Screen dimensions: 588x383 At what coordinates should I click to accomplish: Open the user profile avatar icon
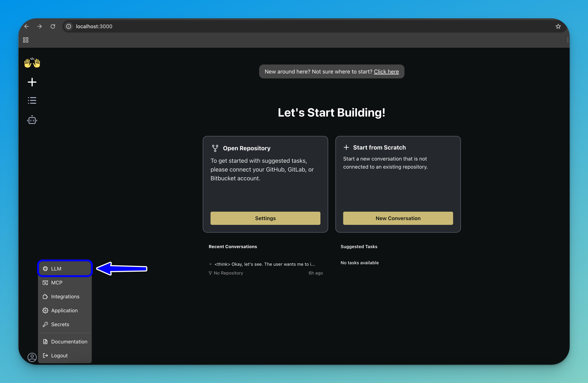click(x=32, y=357)
